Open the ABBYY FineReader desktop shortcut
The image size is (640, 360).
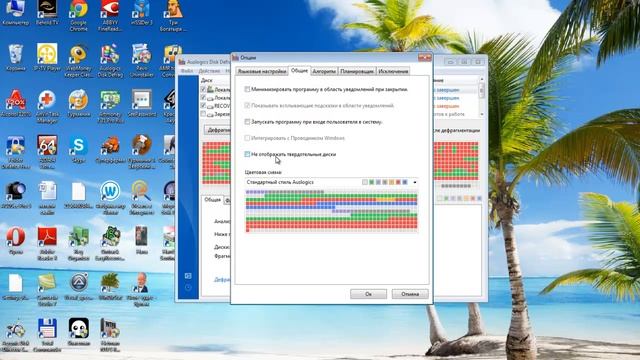click(x=110, y=14)
